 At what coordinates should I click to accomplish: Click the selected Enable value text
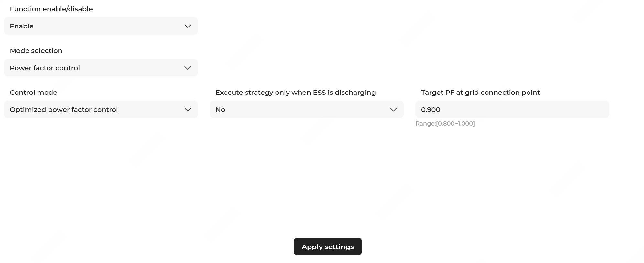(x=22, y=26)
